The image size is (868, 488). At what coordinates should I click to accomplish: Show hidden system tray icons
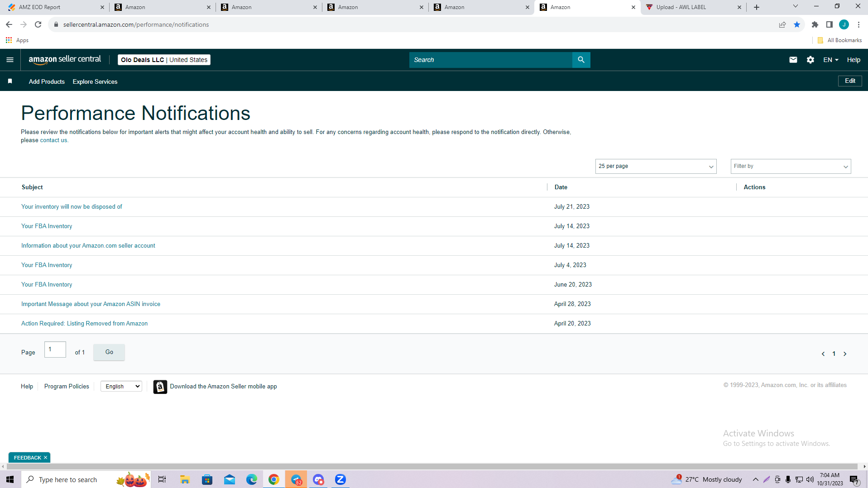click(x=755, y=479)
